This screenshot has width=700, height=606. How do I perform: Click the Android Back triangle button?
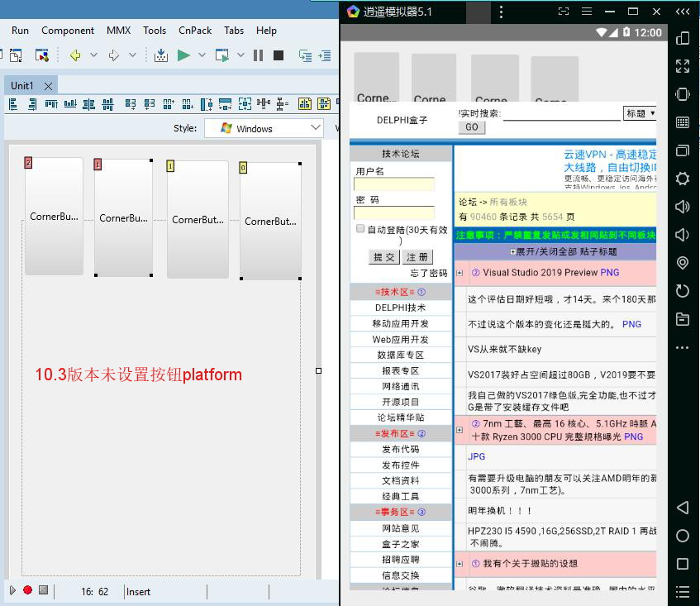[683, 508]
